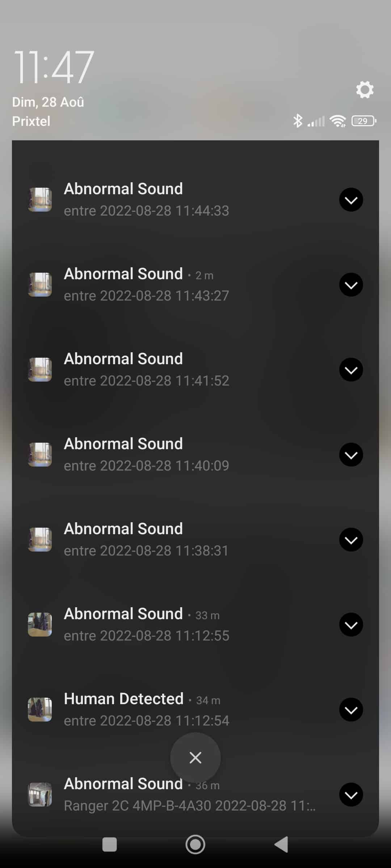Screen dimensions: 391x868
Task: Expand the Abnormal Sound 11:38:31 notification
Action: [x=351, y=540]
